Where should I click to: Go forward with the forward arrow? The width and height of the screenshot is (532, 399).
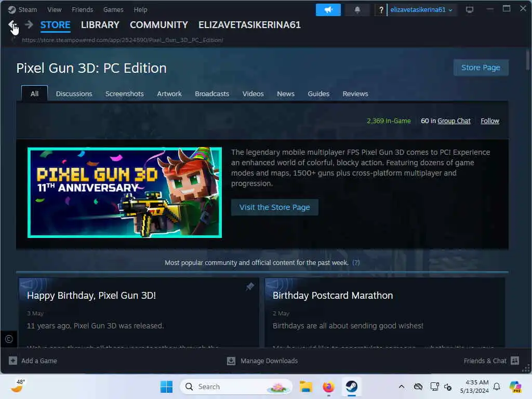(x=29, y=24)
